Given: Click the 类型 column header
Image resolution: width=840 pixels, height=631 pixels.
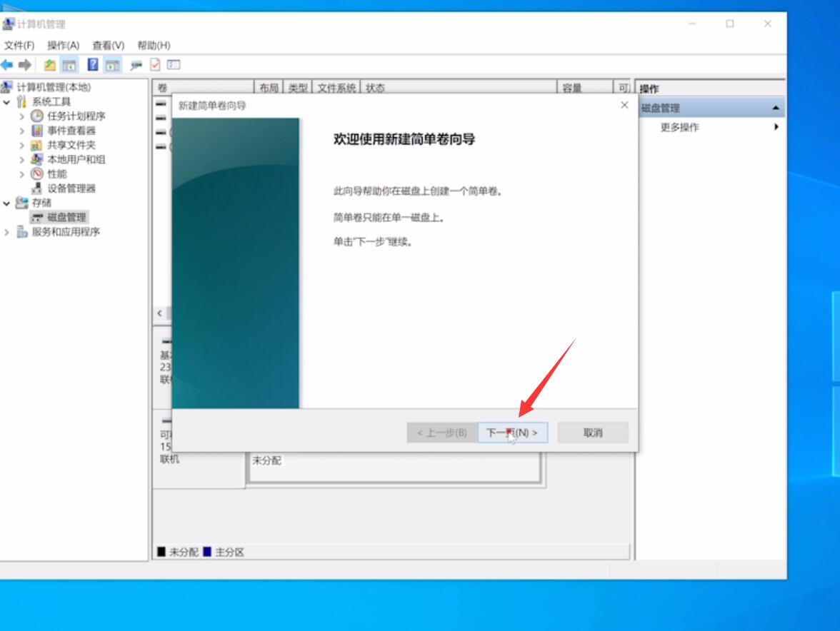Looking at the screenshot, I should 298,87.
